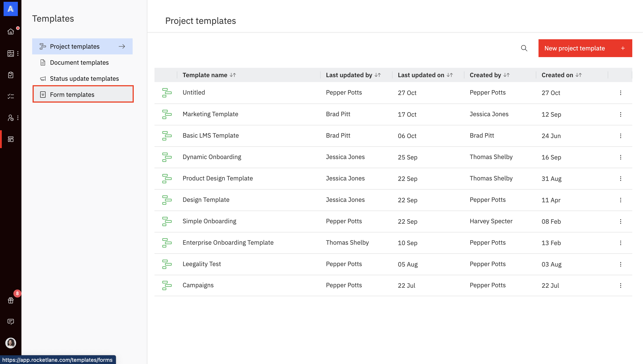Click the user avatar at bottom left
This screenshot has height=364, width=643.
pyautogui.click(x=10, y=343)
